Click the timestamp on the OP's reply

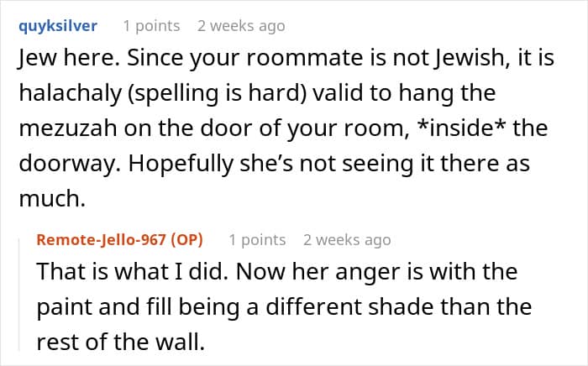click(347, 240)
